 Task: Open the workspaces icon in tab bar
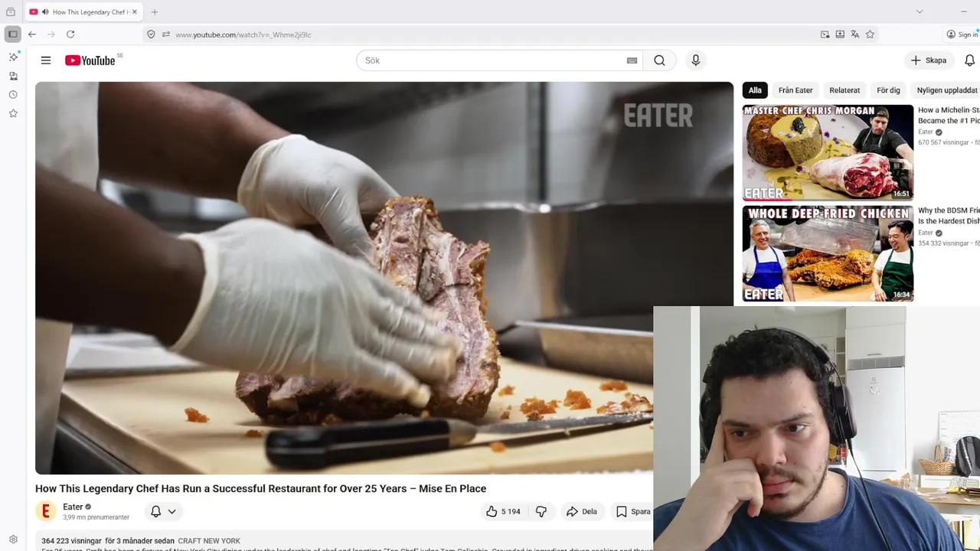tap(11, 12)
